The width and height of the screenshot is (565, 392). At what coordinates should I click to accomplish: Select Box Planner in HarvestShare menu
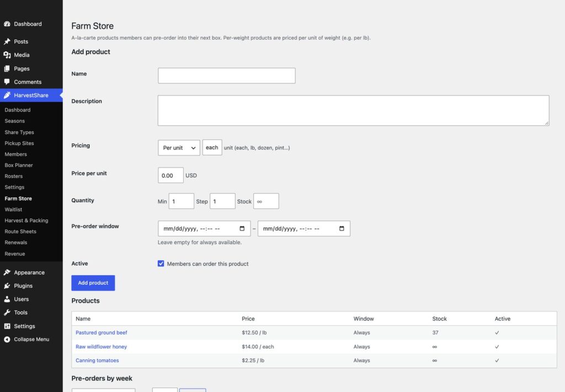[x=19, y=165]
